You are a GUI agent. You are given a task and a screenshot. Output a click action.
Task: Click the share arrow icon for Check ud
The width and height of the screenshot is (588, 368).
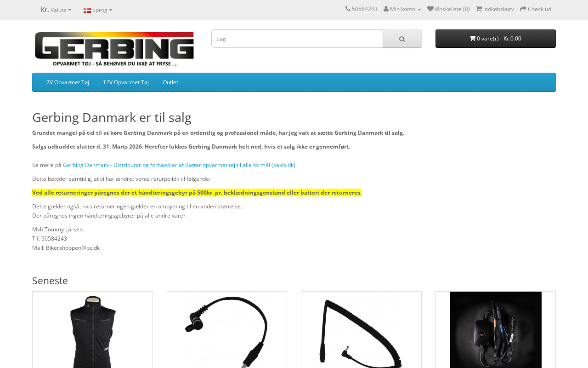[523, 9]
